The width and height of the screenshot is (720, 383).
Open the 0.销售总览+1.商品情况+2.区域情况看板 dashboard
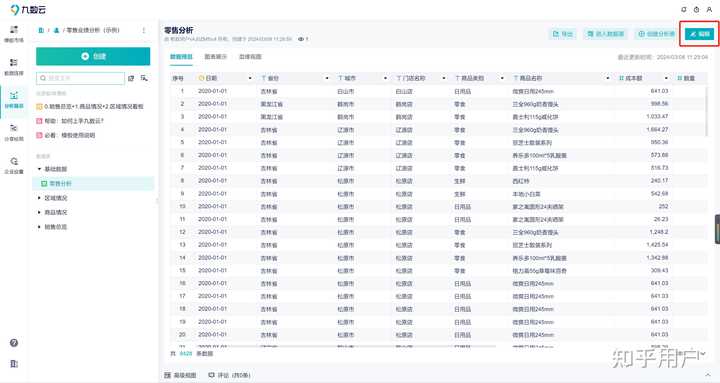coord(94,107)
